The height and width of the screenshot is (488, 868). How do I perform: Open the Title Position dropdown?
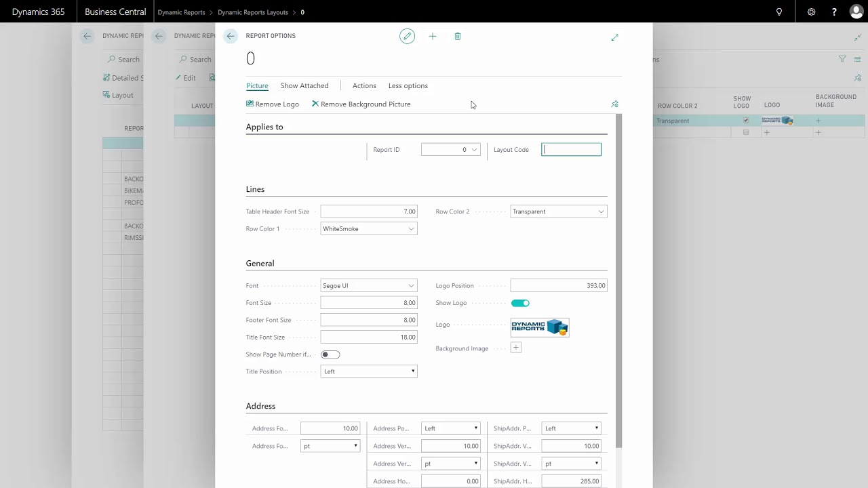pyautogui.click(x=369, y=371)
